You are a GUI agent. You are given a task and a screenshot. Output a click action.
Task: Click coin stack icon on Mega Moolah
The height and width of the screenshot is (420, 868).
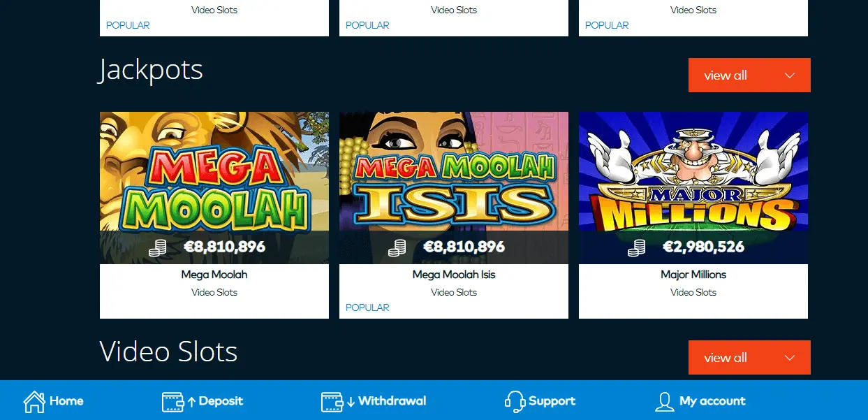[158, 247]
